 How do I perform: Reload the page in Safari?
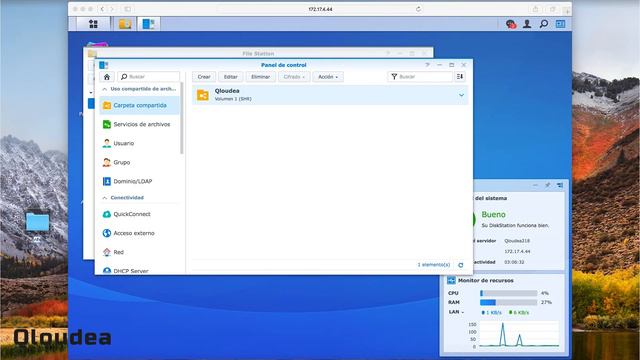(418, 9)
